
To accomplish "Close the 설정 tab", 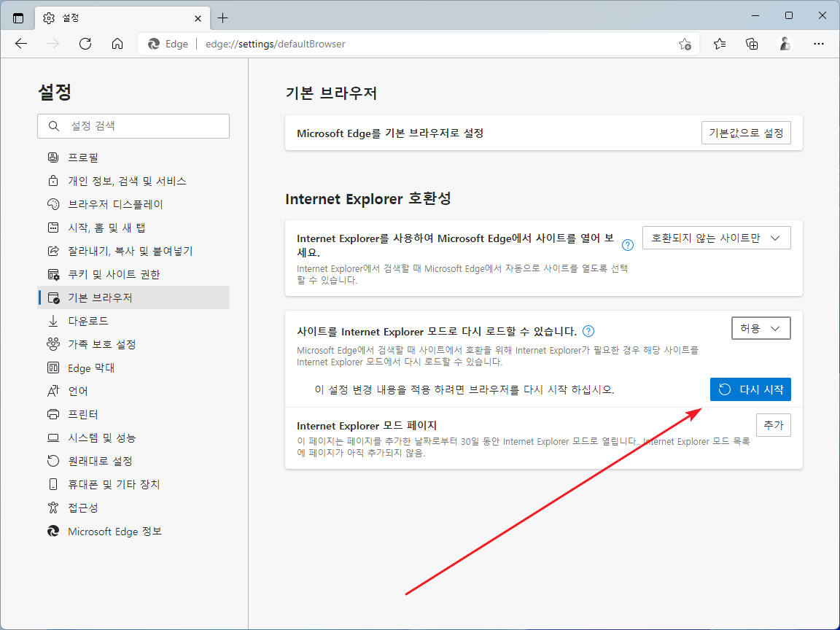I will [x=198, y=18].
